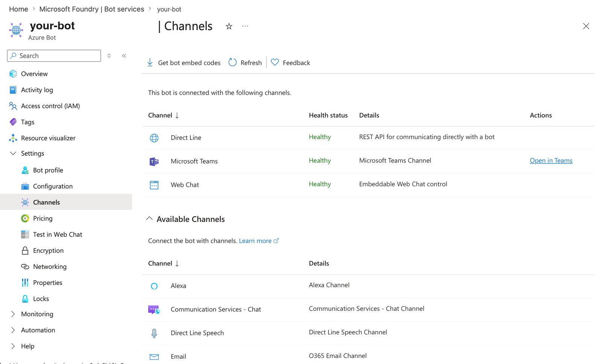
Task: Collapse the Available Channels section
Action: (149, 218)
